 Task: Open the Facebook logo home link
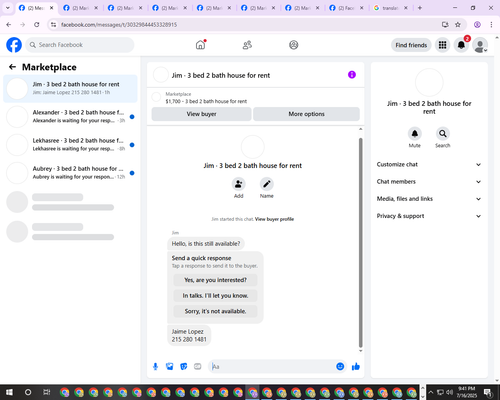click(14, 45)
